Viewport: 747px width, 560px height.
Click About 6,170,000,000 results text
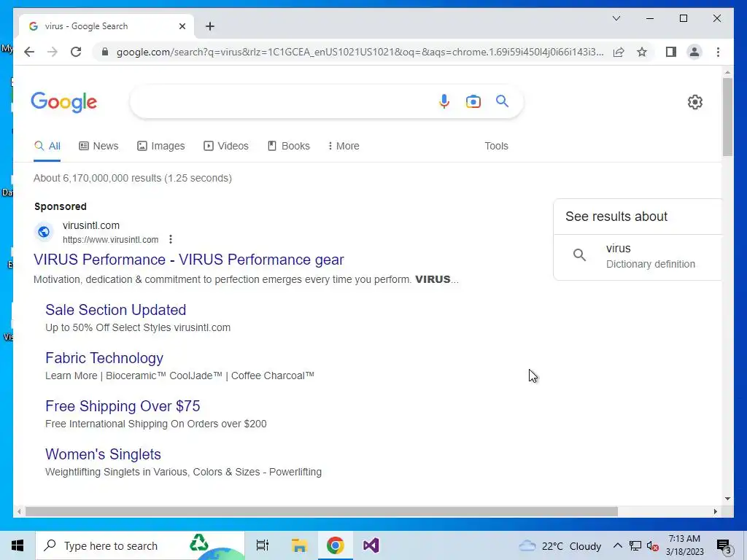click(133, 178)
